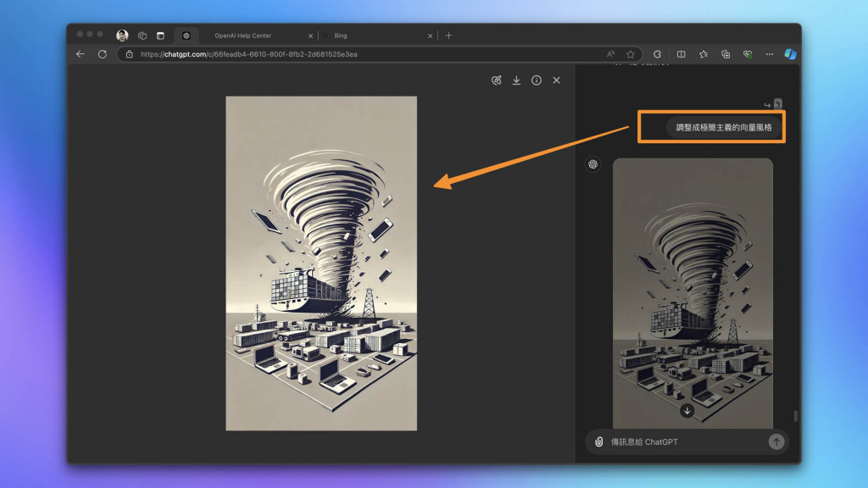Open the favorites list

click(703, 54)
